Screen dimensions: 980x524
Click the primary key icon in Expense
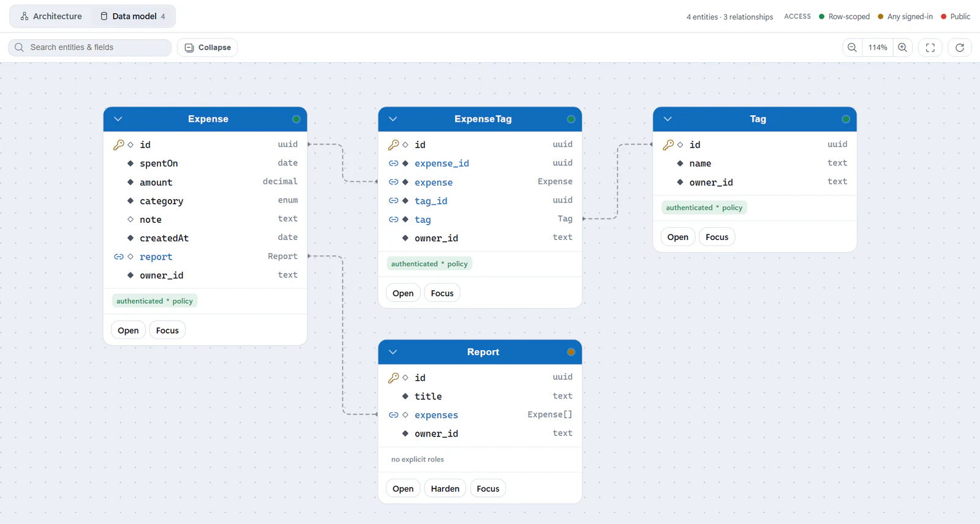click(x=119, y=145)
